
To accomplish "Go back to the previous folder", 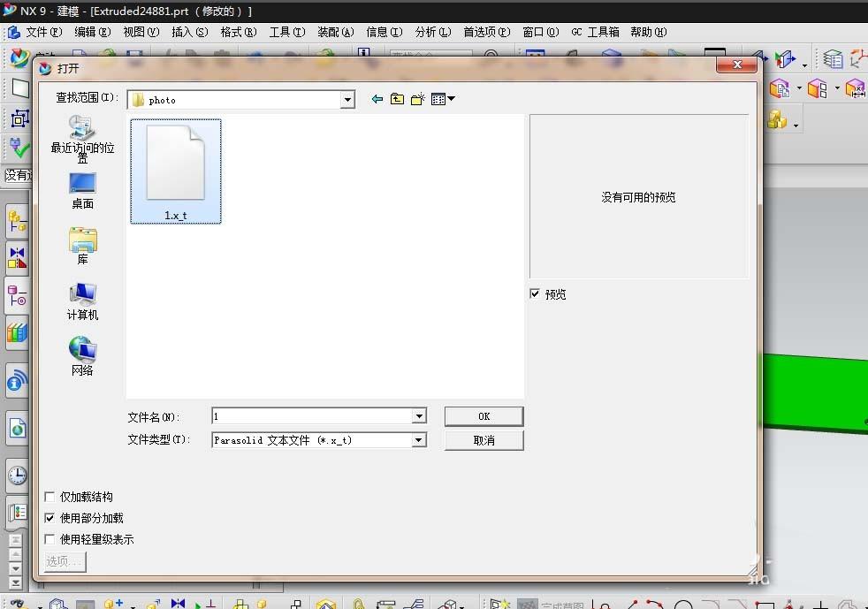I will [x=377, y=100].
